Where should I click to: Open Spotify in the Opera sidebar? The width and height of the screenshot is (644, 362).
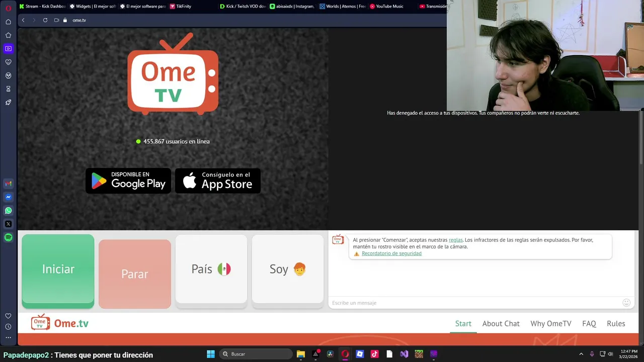pyautogui.click(x=8, y=238)
